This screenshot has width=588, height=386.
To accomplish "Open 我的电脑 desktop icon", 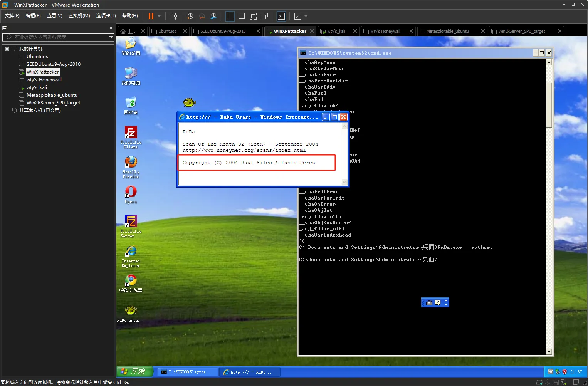I will point(131,76).
